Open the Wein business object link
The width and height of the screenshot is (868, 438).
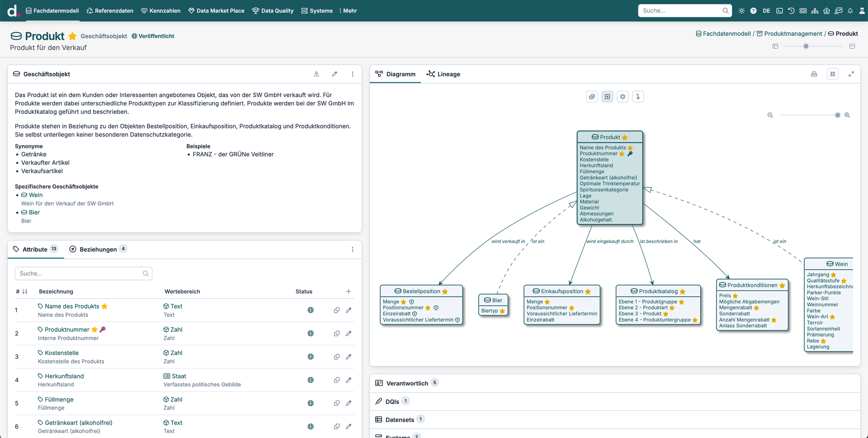coord(36,195)
